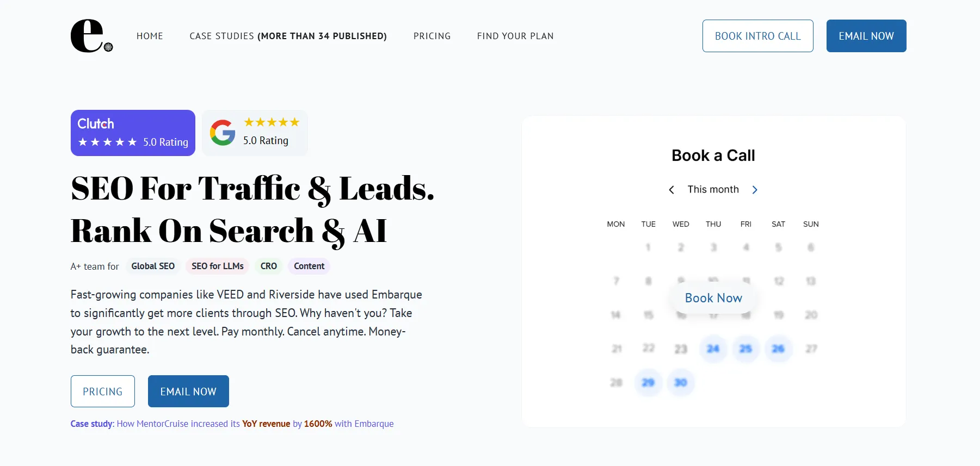Click the Book Now button on calendar

(713, 298)
